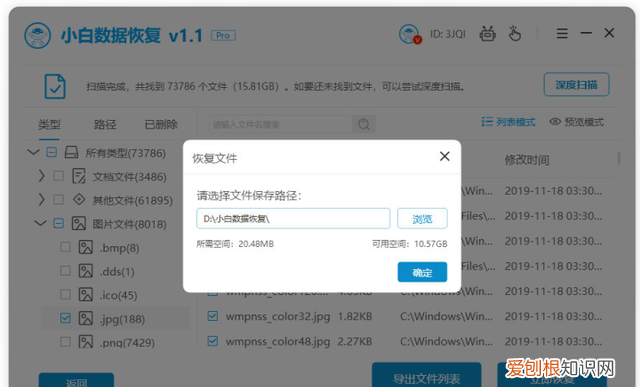Screen dimensions: 640x387
Task: Check the 其他文件(61895) checkbox
Action: (x=58, y=200)
